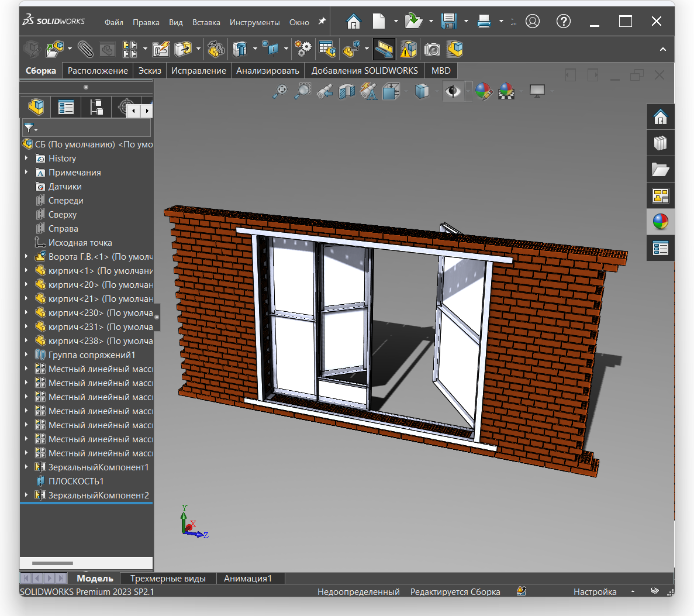Click the Настройка status bar button

tap(595, 592)
